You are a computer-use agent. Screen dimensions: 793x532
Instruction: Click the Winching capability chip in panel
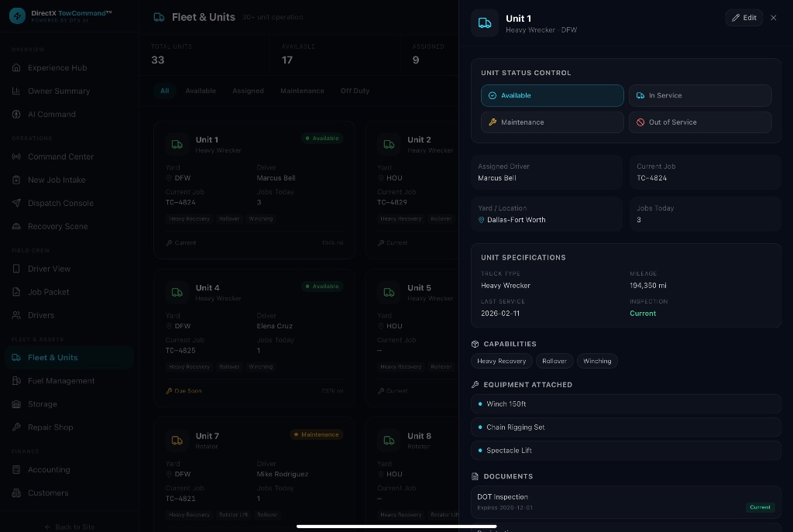click(597, 361)
